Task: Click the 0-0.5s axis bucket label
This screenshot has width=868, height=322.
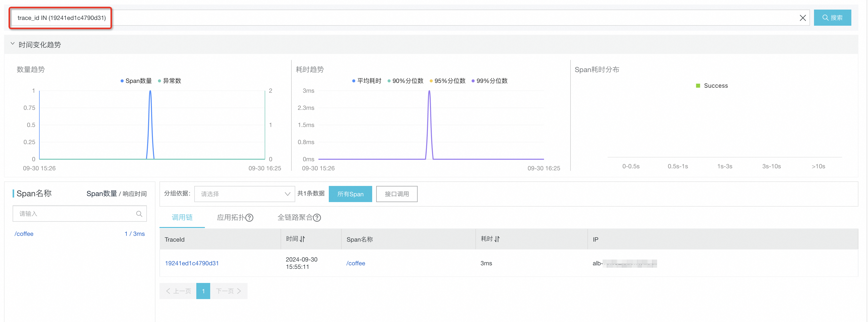Action: pos(631,166)
